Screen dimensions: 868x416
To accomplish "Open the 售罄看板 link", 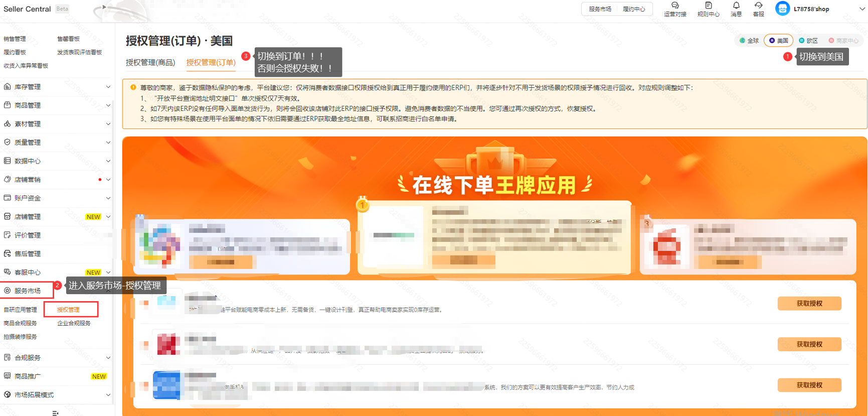I will (68, 39).
